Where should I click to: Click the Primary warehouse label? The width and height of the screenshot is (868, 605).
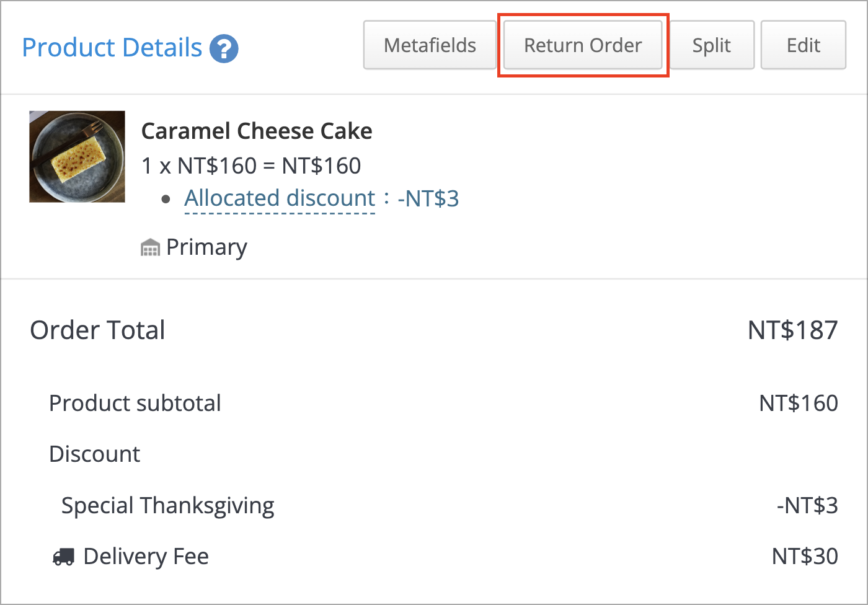(x=206, y=247)
